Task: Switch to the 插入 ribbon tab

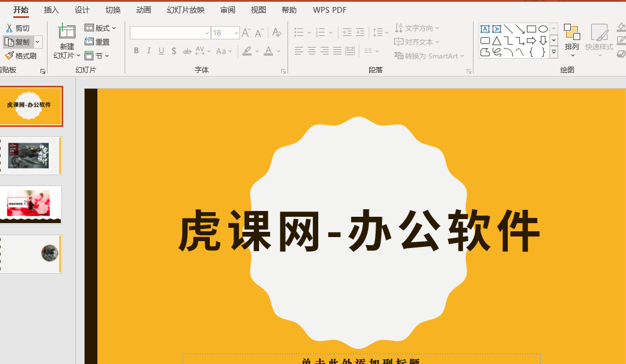Action: pyautogui.click(x=51, y=9)
